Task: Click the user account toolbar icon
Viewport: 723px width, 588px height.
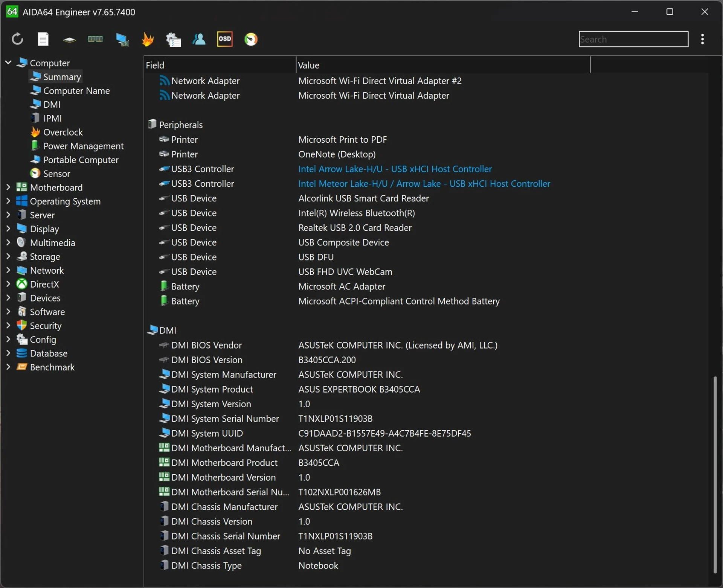Action: [199, 39]
